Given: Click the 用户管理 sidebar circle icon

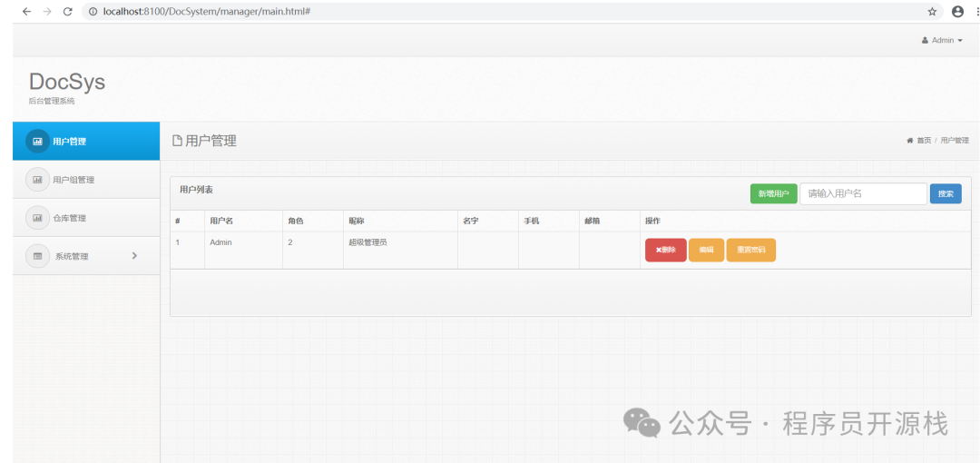Looking at the screenshot, I should click(x=38, y=142).
